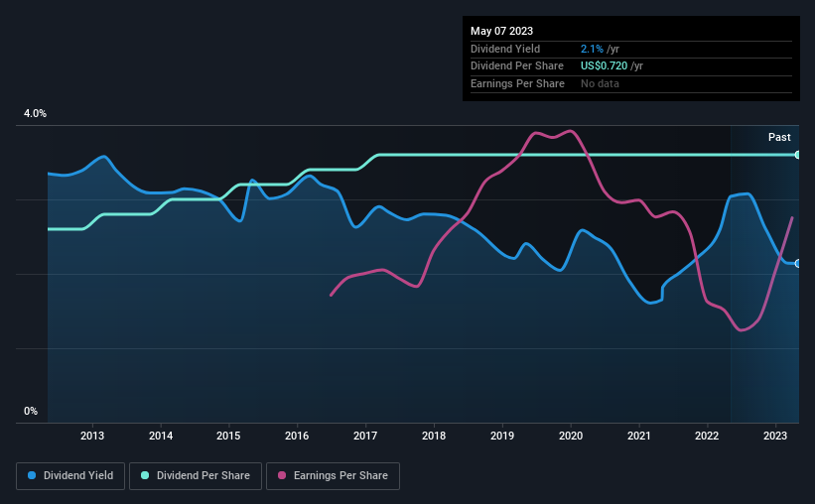Select the 2023 x-axis year label
Viewport: 815px width, 504px height.
coord(775,436)
